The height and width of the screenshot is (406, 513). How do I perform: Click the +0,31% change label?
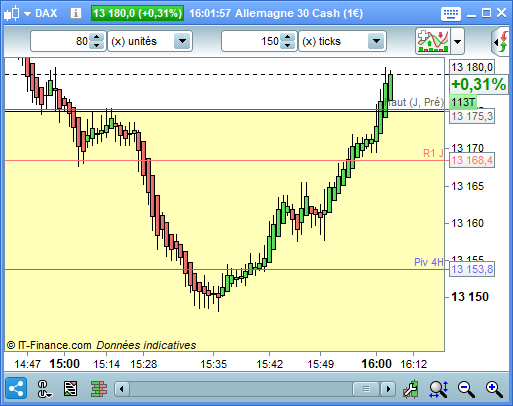[x=478, y=84]
